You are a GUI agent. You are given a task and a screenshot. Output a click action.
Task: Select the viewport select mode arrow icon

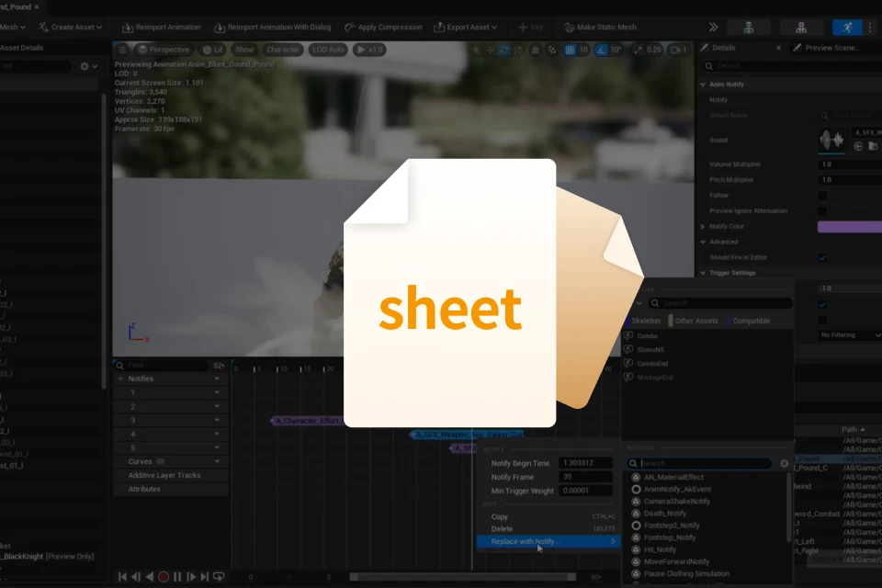[477, 51]
